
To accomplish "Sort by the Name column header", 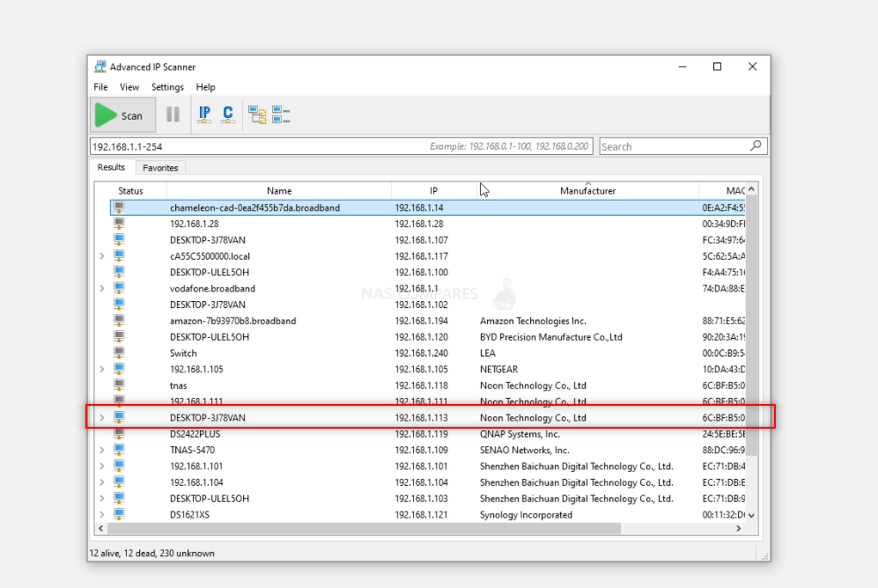I will pos(279,191).
